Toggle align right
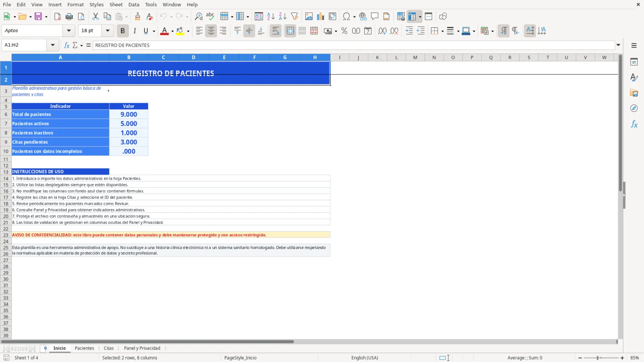Viewport: 644px width, 362px height. click(223, 31)
